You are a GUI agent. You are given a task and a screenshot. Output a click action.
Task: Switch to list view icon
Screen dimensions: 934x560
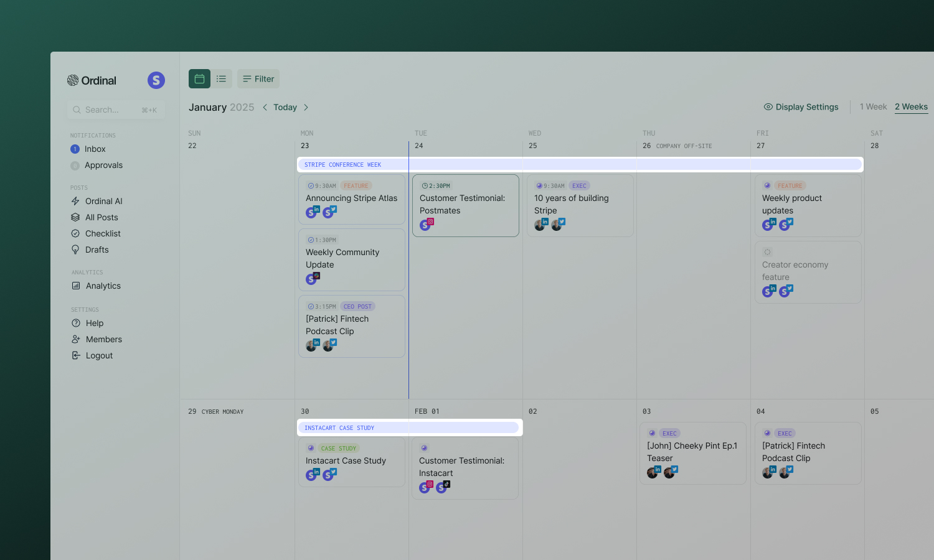221,79
